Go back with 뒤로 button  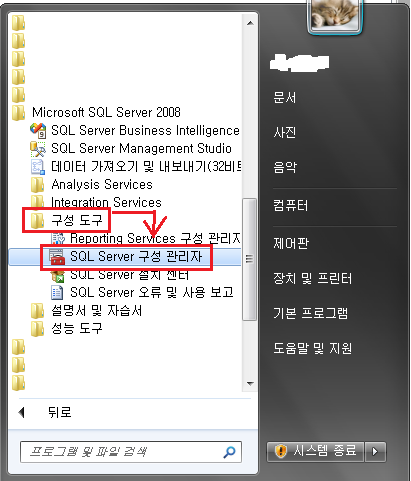point(45,413)
